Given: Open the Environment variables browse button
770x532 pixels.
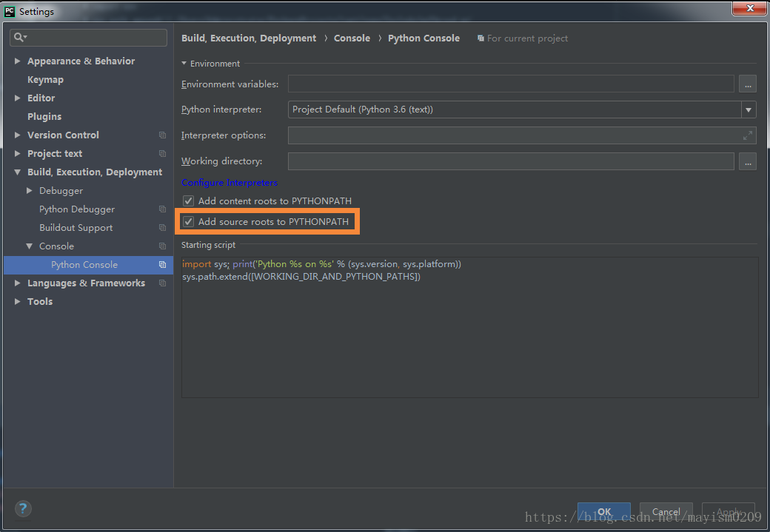Looking at the screenshot, I should [747, 84].
